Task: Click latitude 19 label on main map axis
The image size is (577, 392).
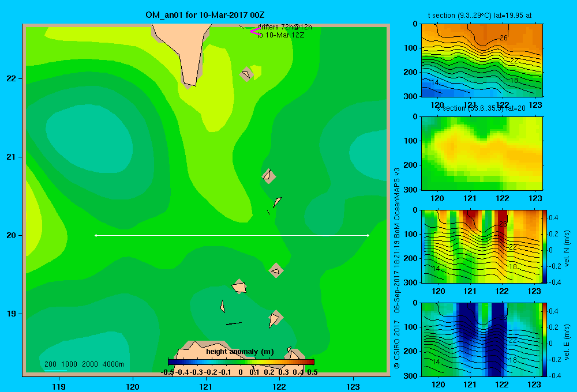Action: click(12, 314)
